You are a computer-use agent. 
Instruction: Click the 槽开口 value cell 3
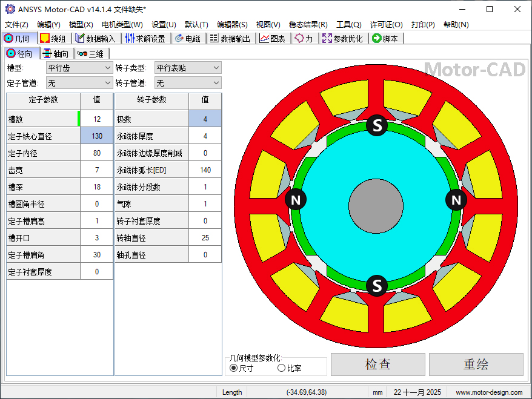coord(97,237)
